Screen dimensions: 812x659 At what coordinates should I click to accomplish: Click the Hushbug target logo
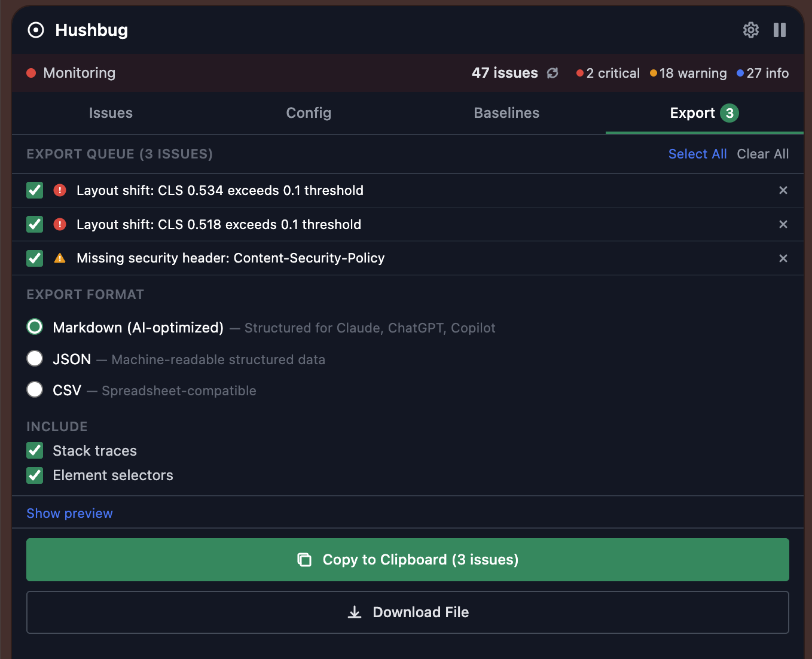[35, 30]
